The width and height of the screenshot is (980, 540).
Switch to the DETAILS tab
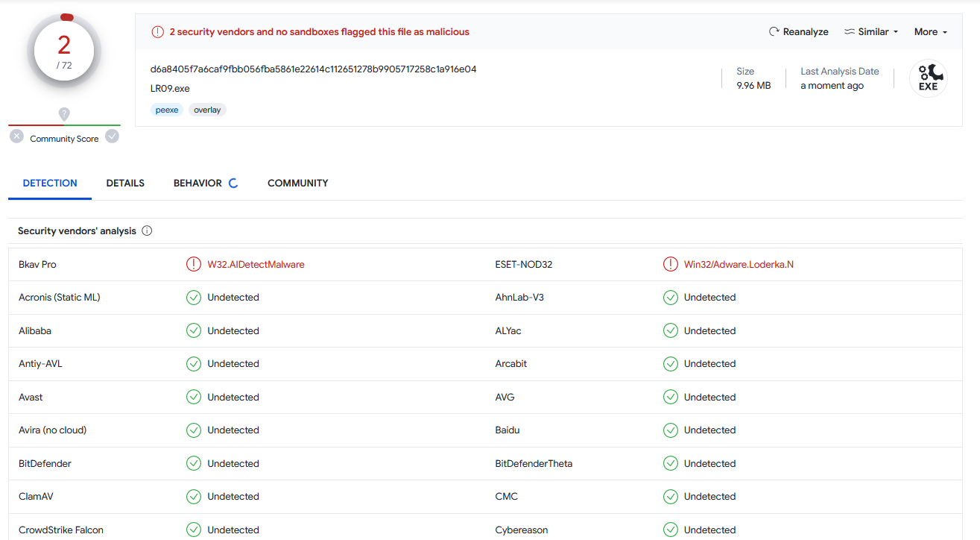point(125,183)
